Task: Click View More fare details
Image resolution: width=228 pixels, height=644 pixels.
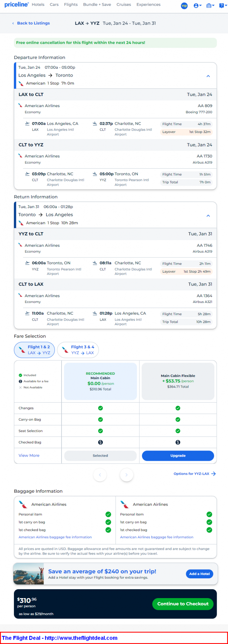Action: tap(29, 456)
